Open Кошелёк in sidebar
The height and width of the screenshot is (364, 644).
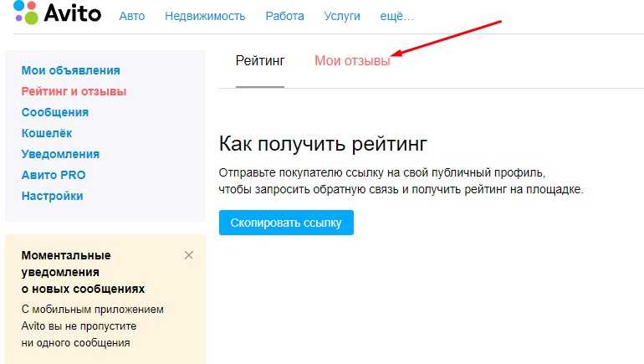(x=47, y=133)
